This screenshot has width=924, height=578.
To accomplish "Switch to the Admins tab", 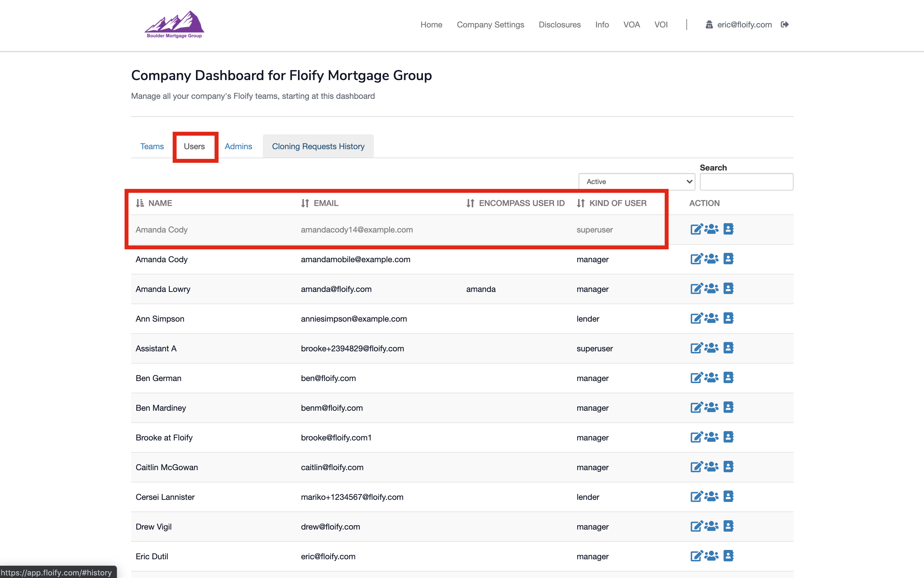I will (x=238, y=146).
